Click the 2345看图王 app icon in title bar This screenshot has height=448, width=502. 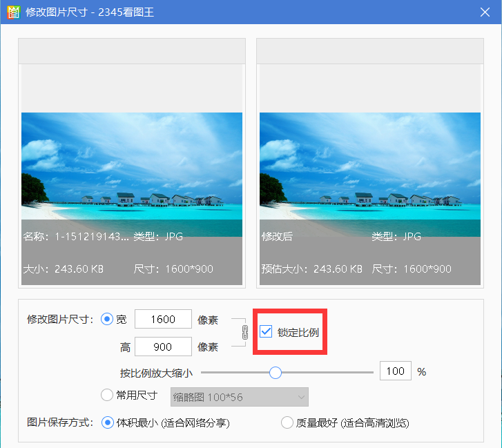click(11, 12)
